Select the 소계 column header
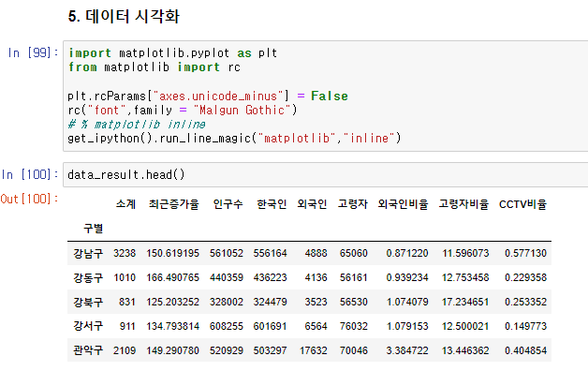Screen dimensions: 588x371 (125, 204)
